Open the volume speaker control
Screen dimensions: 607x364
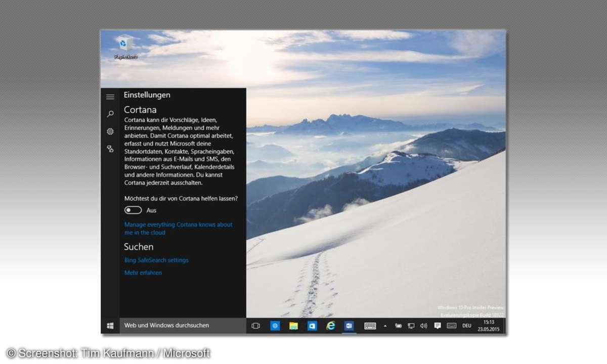pos(423,326)
